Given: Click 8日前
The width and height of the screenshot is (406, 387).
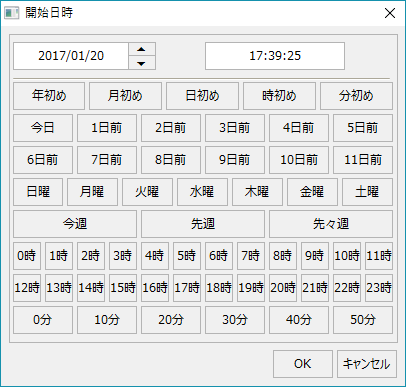Looking at the screenshot, I should pos(171,160).
